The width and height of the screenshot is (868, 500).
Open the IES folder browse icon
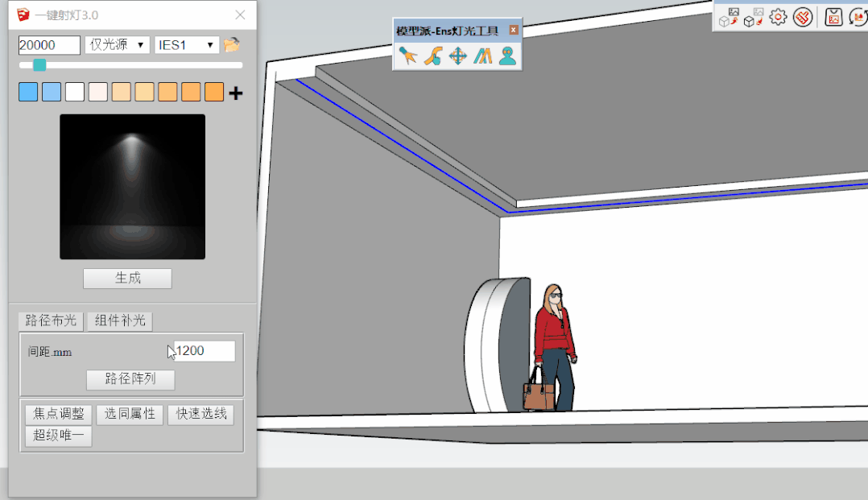pyautogui.click(x=232, y=44)
